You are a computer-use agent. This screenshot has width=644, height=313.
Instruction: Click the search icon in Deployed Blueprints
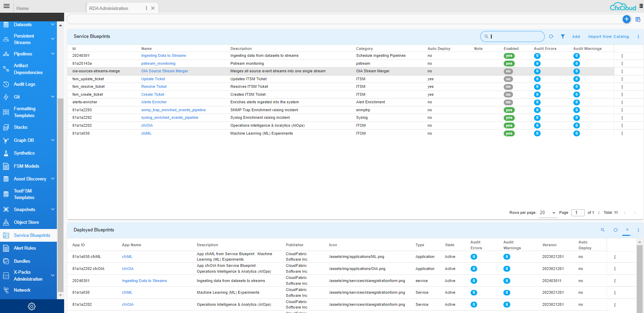coord(603,230)
